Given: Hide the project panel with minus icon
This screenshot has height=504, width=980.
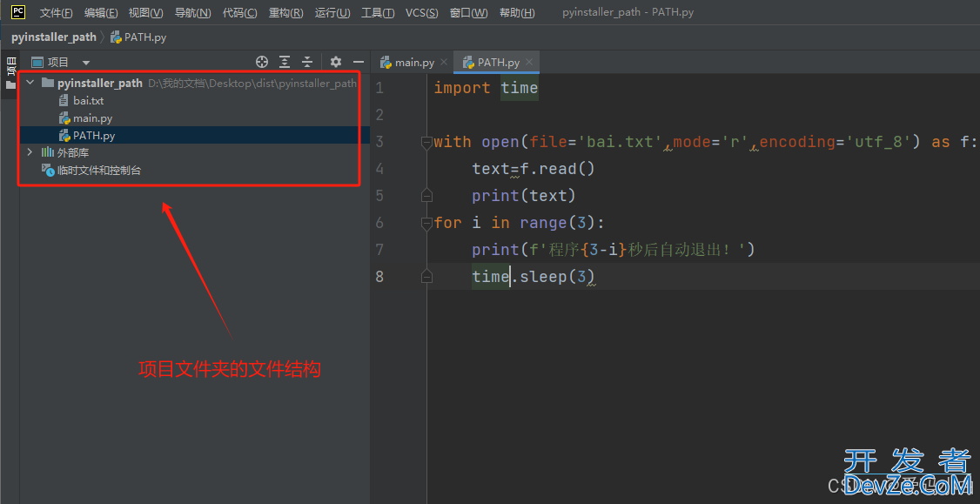Looking at the screenshot, I should click(x=358, y=62).
